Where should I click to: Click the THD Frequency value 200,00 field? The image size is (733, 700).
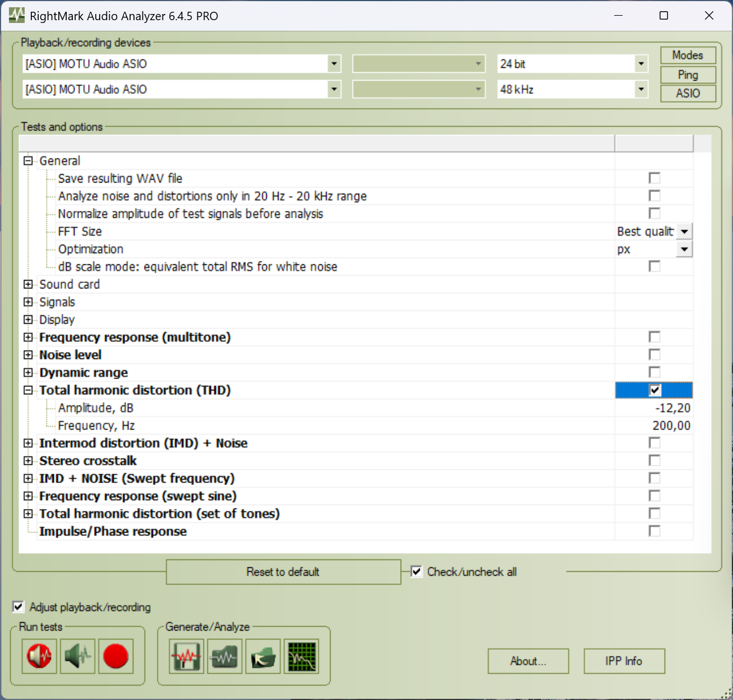point(654,426)
